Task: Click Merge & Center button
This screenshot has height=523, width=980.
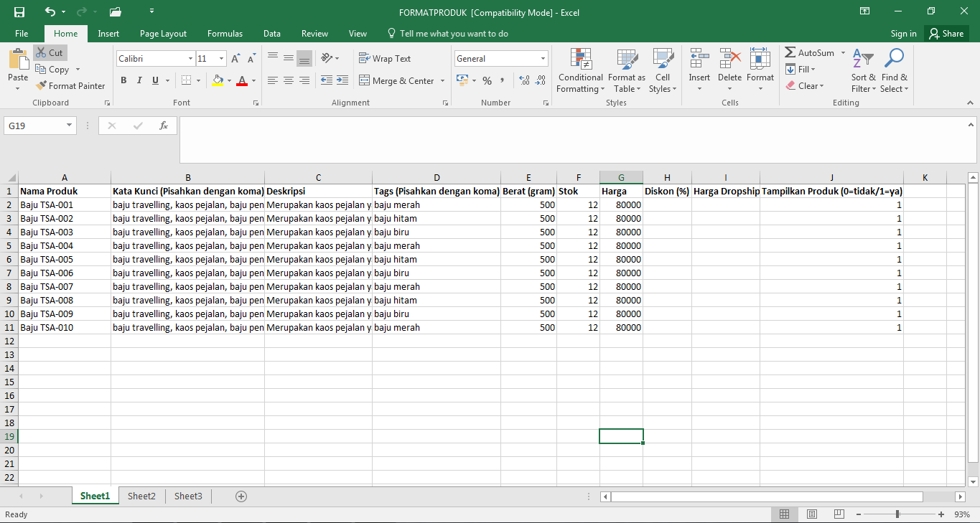Action: point(397,81)
